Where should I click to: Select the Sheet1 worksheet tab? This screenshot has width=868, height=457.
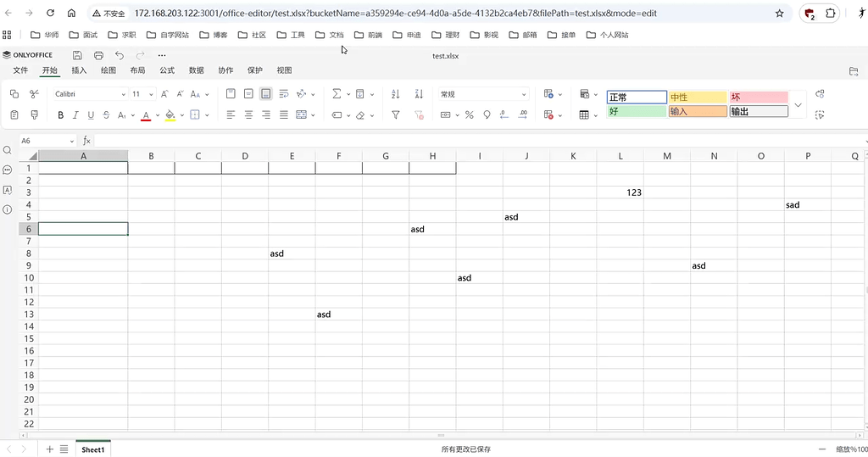tap(93, 449)
